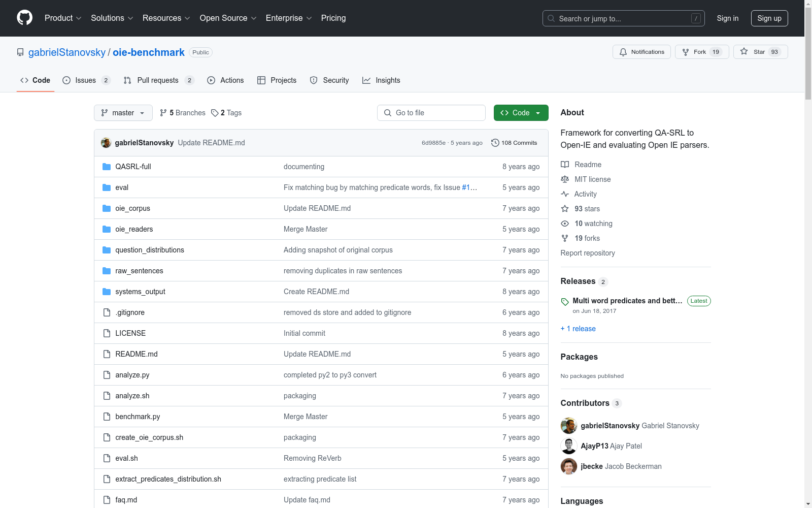
Task: Click Report repository link
Action: 588,253
